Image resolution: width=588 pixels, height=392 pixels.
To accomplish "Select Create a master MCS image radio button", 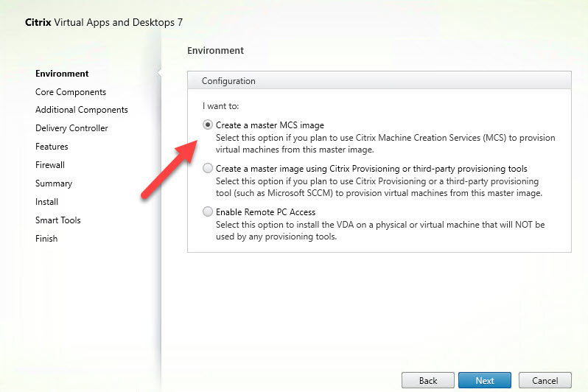I will pyautogui.click(x=208, y=125).
